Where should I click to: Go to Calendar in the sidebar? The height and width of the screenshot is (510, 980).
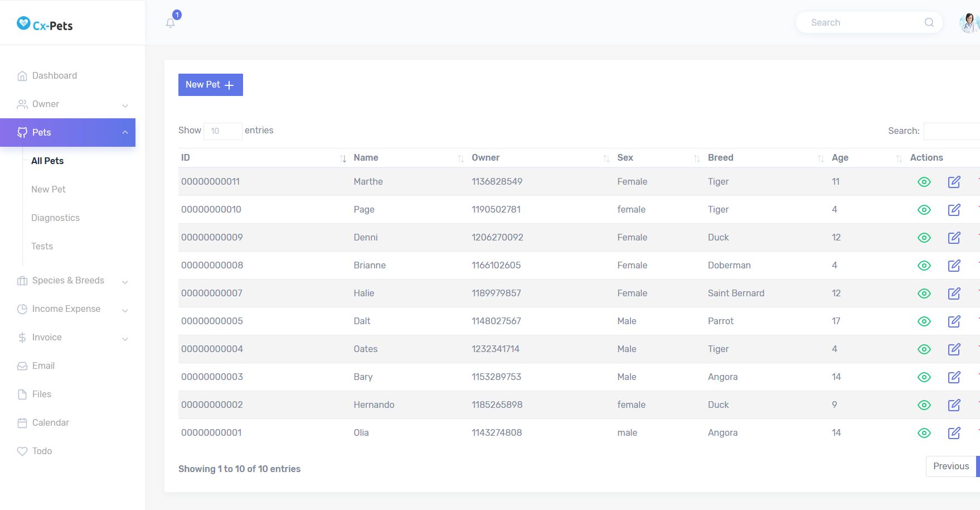pyautogui.click(x=50, y=423)
